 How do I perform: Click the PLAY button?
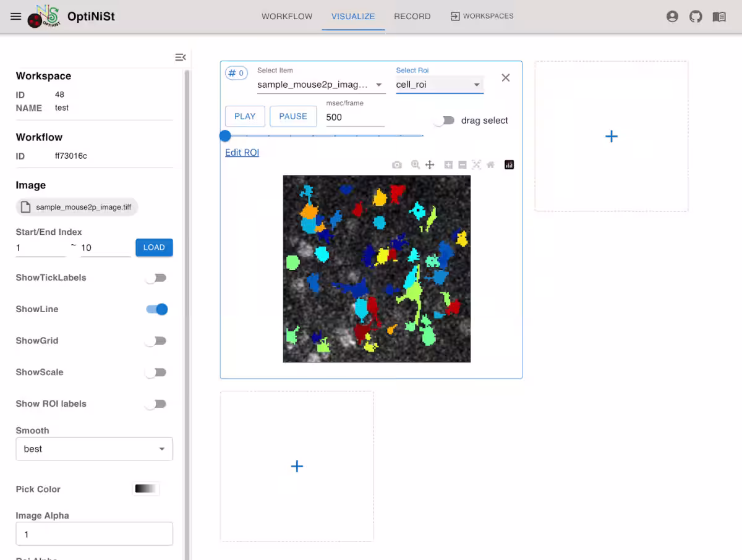[245, 116]
